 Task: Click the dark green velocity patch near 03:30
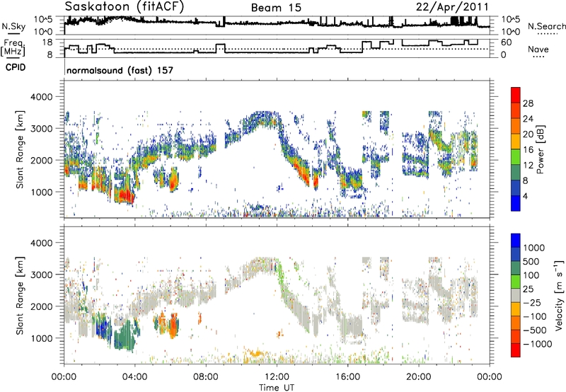click(125, 335)
